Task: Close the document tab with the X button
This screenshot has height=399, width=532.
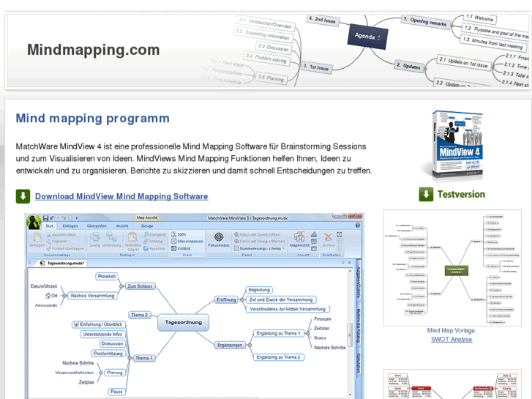Action: (x=350, y=263)
